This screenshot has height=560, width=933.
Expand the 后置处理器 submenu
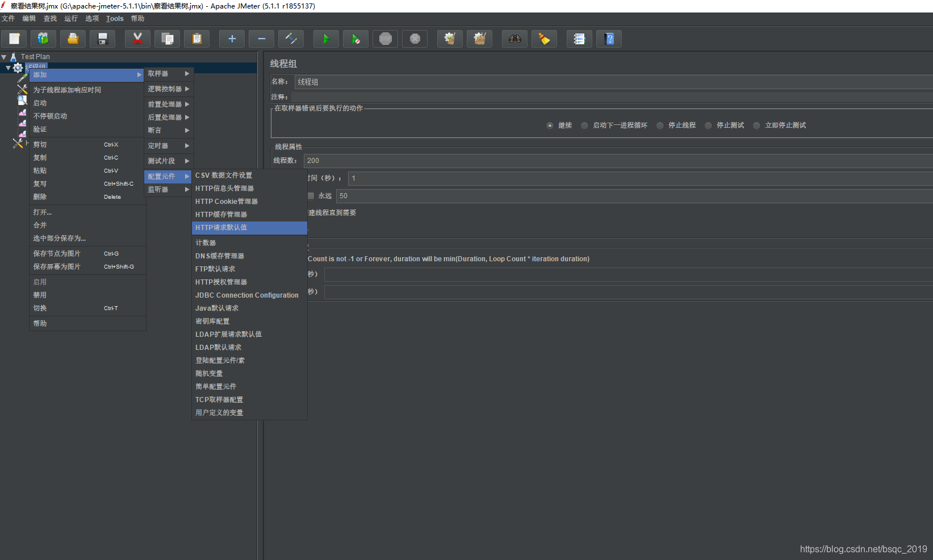pyautogui.click(x=169, y=118)
